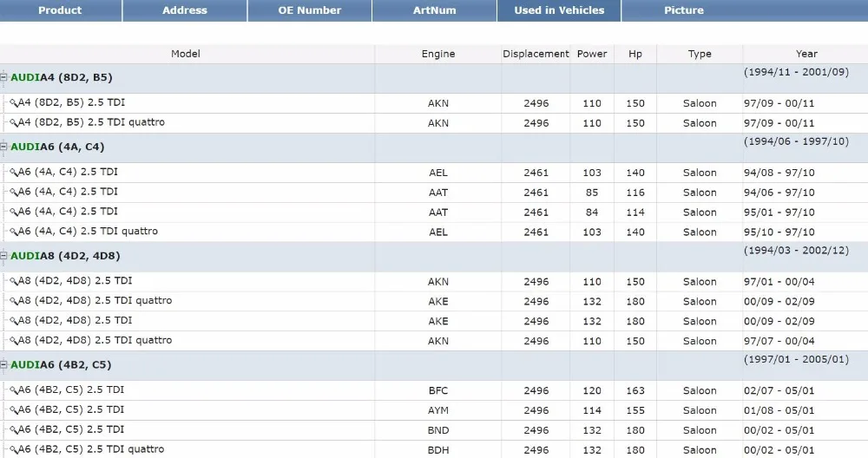Click magnifier icon for A8 2.5 TDI quattro AKE row

[14, 302]
